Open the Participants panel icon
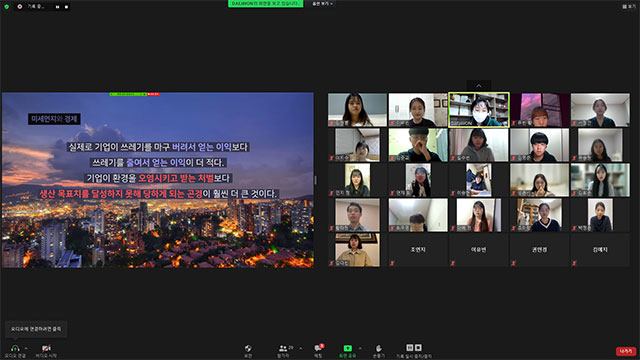Viewport: 640px width, 360px height. tap(283, 349)
